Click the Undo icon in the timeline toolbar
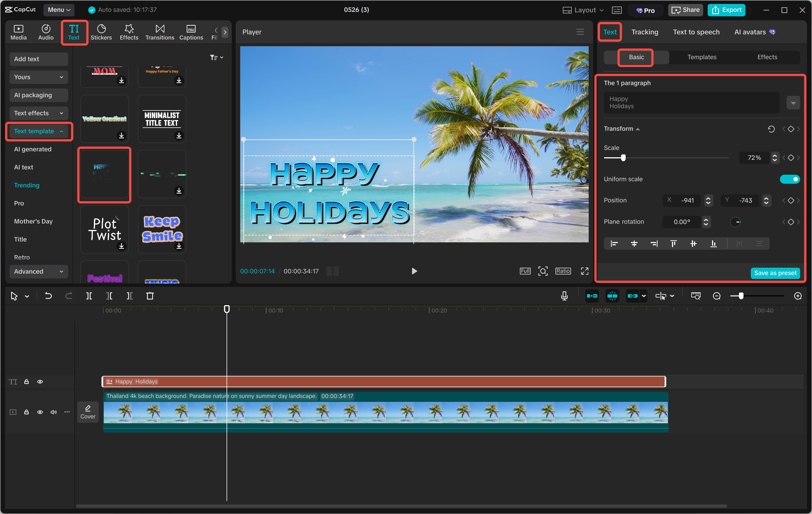Screen dimensions: 812x514 [48, 296]
